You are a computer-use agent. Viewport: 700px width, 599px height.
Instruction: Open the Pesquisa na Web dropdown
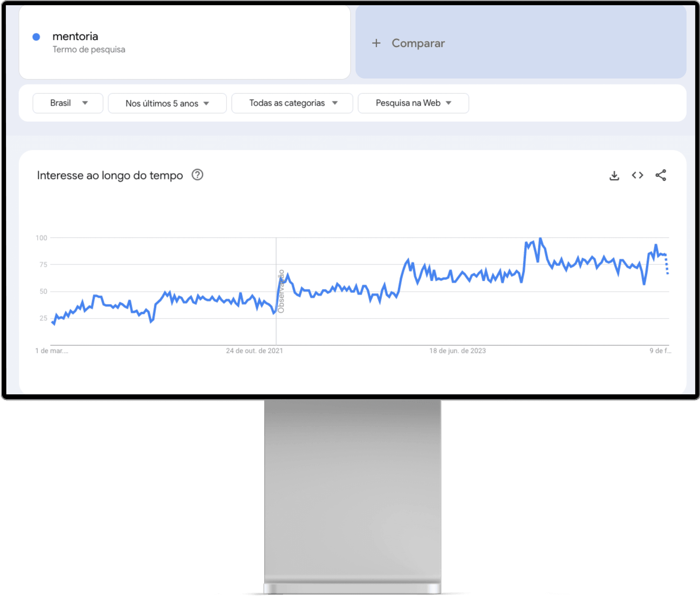pos(413,103)
